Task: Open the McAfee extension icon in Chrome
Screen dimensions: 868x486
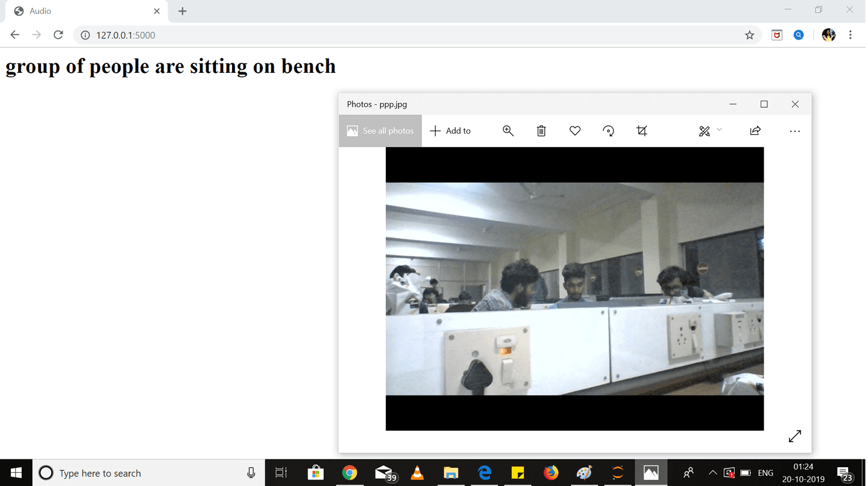Action: (x=777, y=35)
